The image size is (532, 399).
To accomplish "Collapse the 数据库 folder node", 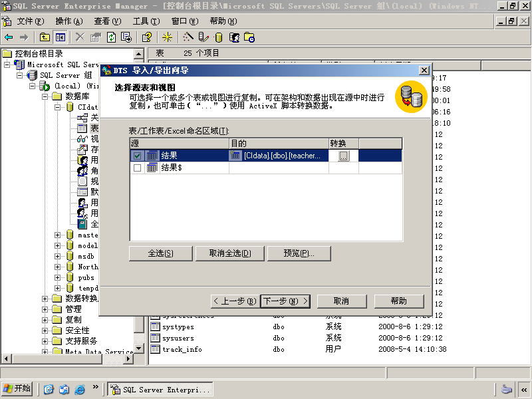I will [45, 96].
